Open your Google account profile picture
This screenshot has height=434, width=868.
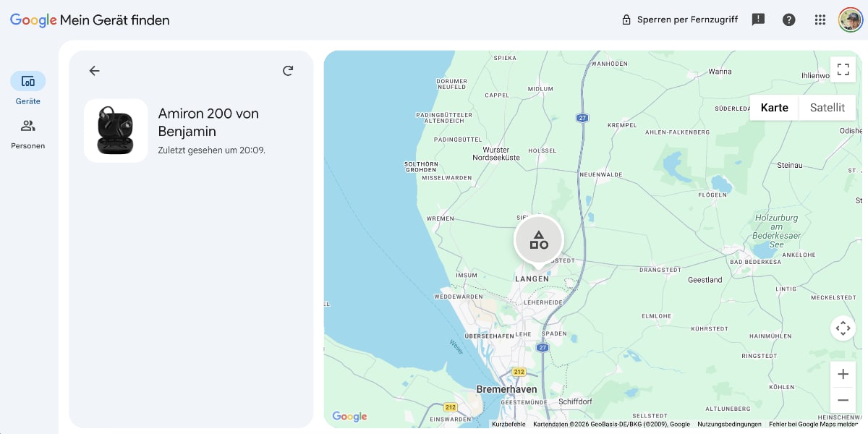[x=851, y=20]
